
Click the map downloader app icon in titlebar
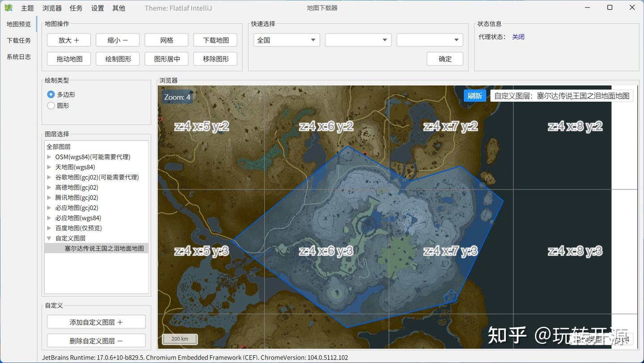(9, 7)
